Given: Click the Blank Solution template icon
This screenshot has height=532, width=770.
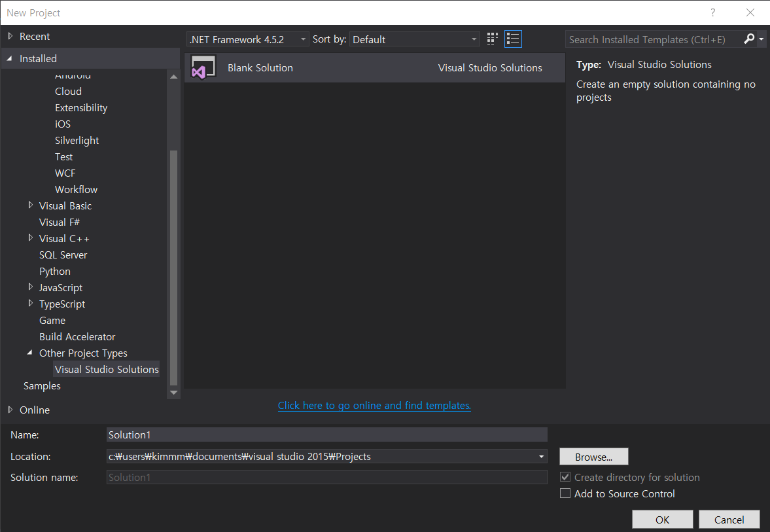Looking at the screenshot, I should point(203,68).
